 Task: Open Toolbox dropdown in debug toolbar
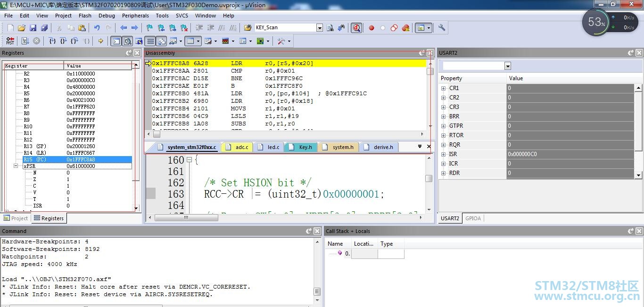[x=289, y=41]
